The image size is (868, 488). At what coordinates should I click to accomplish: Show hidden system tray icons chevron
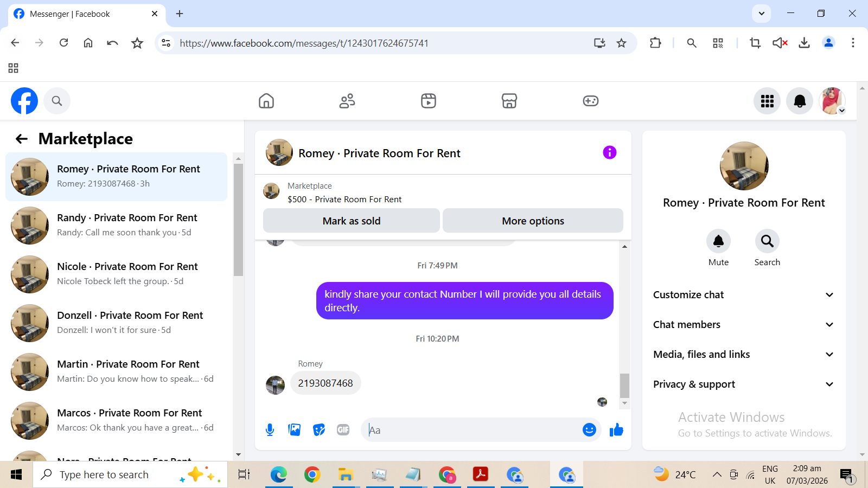coord(717,475)
